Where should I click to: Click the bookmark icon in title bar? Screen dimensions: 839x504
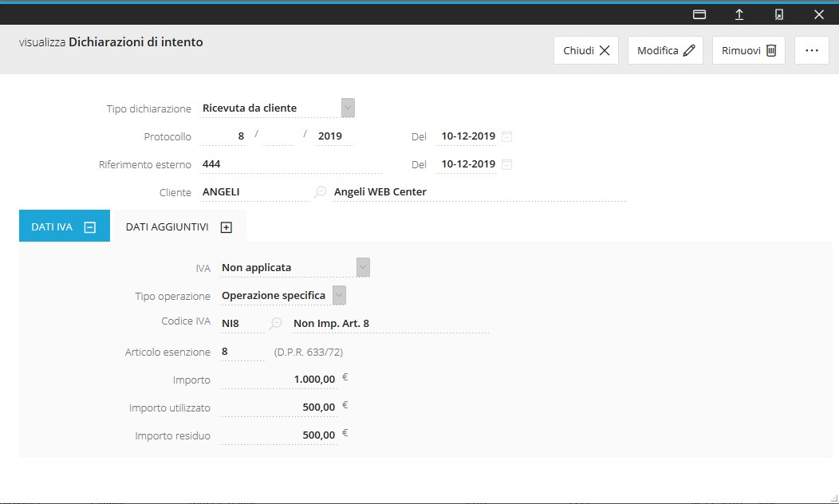tap(779, 14)
